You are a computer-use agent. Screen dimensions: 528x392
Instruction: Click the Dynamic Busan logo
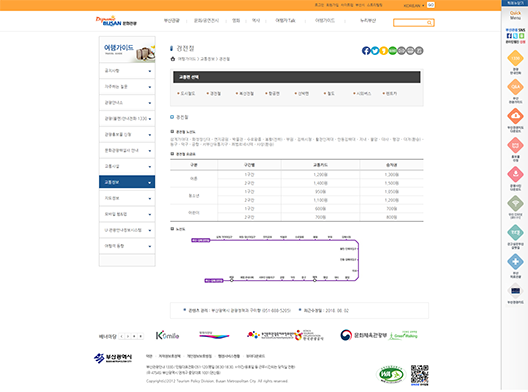point(116,21)
